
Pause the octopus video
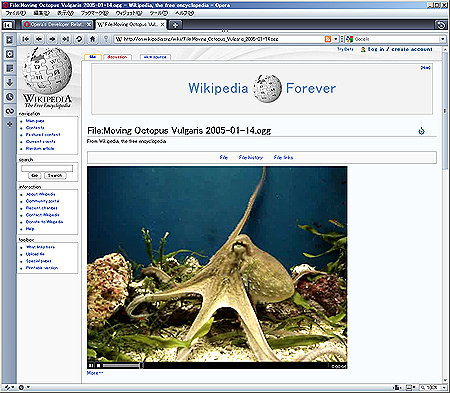[91, 366]
